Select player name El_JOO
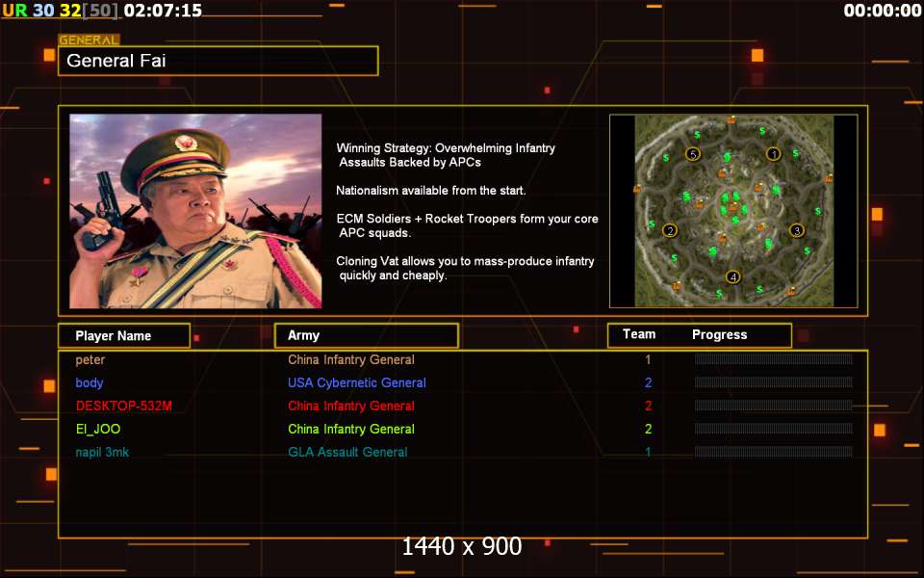The height and width of the screenshot is (578, 924). pos(98,429)
